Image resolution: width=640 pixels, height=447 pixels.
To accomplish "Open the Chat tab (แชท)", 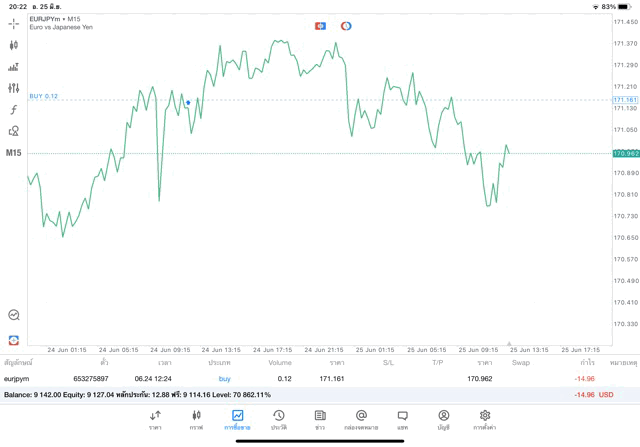I will (402, 420).
